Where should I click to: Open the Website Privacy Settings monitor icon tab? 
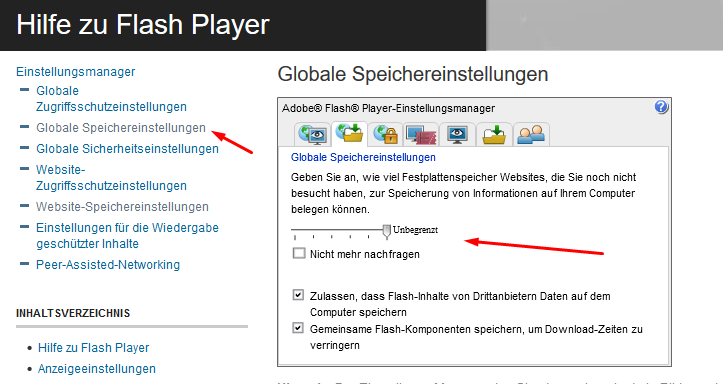(457, 134)
